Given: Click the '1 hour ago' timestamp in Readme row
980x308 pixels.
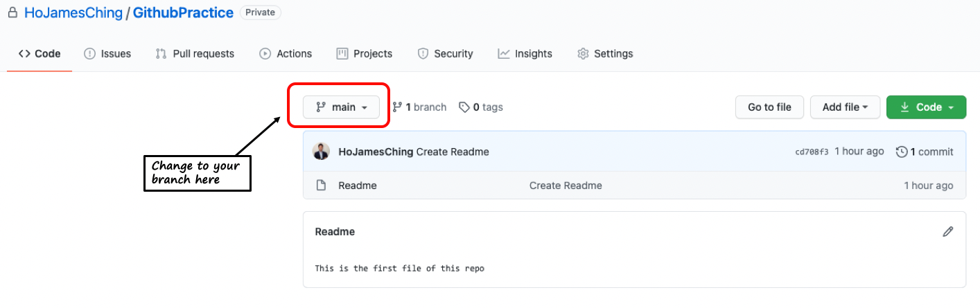Looking at the screenshot, I should 929,185.
